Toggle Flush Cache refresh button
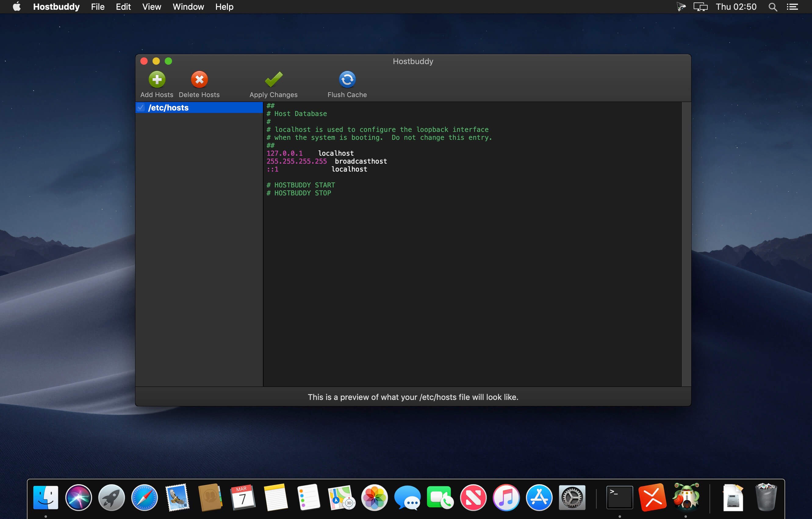This screenshot has width=812, height=519. coord(347,79)
